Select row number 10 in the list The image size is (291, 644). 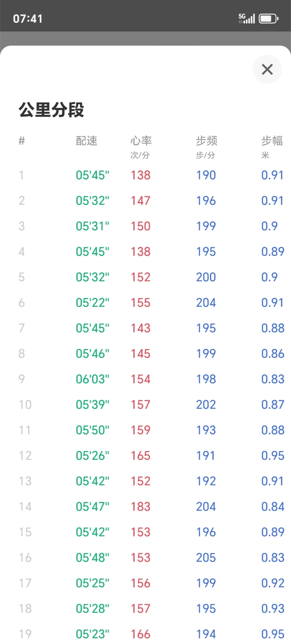(x=25, y=405)
